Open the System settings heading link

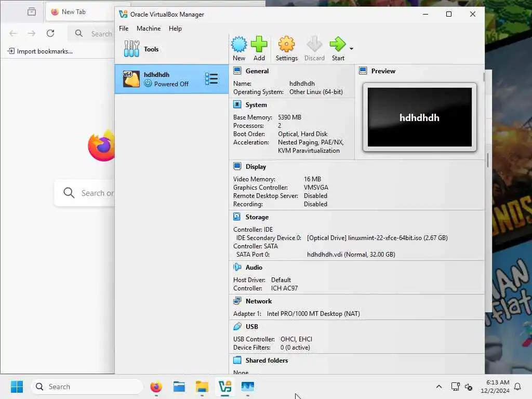(x=256, y=105)
